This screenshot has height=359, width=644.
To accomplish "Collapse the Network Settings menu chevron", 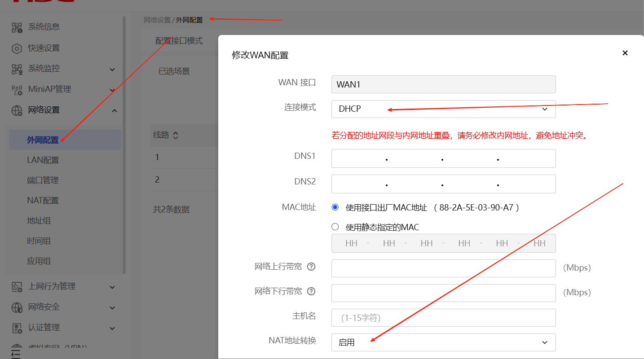I will (x=114, y=110).
